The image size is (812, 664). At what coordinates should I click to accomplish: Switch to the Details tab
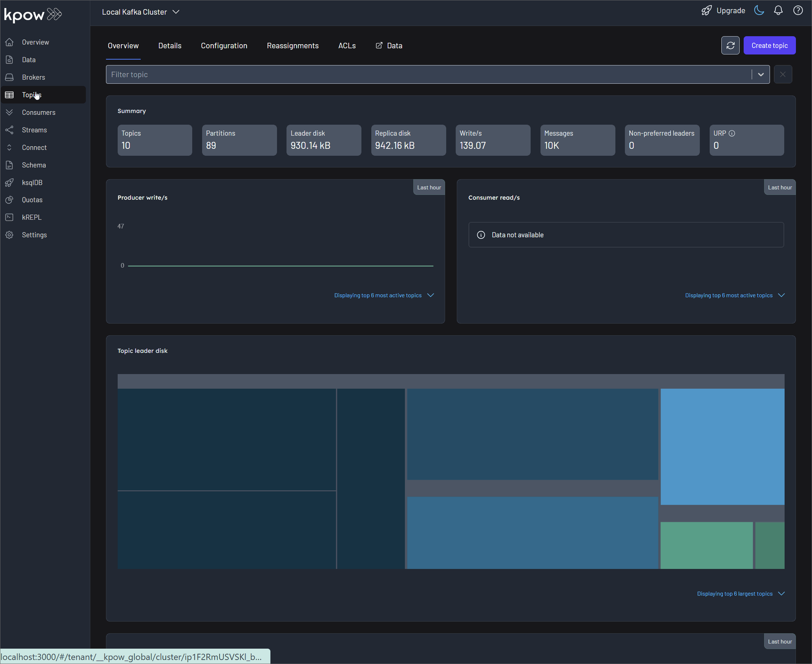pos(170,45)
